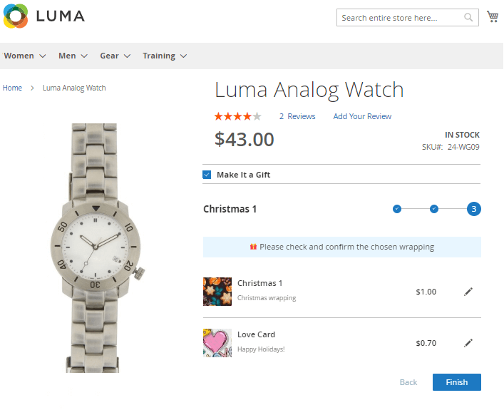Screen dimensions: 504x420
Task: Click the Back link
Action: (x=408, y=382)
